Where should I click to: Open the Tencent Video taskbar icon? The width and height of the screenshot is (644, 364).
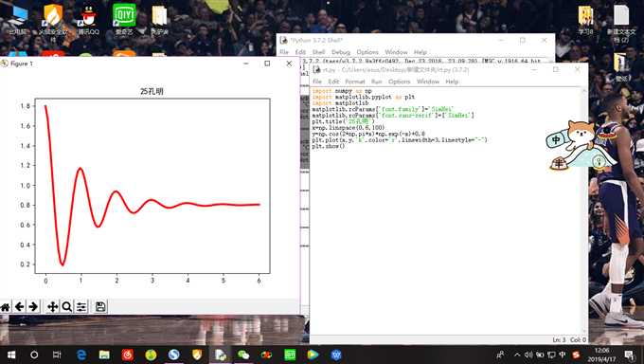click(313, 355)
